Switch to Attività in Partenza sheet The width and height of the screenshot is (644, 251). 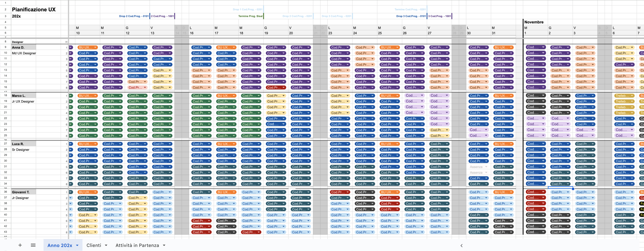tap(137, 245)
